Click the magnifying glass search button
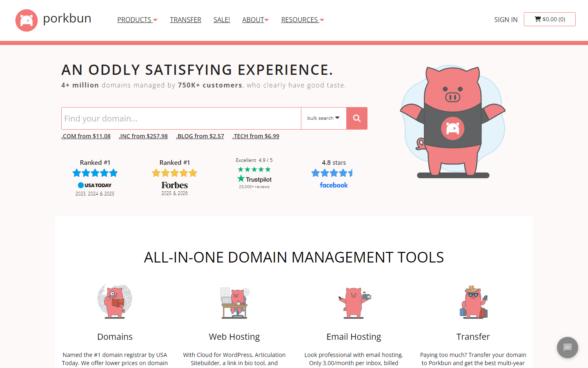Image resolution: width=588 pixels, height=368 pixels. (357, 119)
